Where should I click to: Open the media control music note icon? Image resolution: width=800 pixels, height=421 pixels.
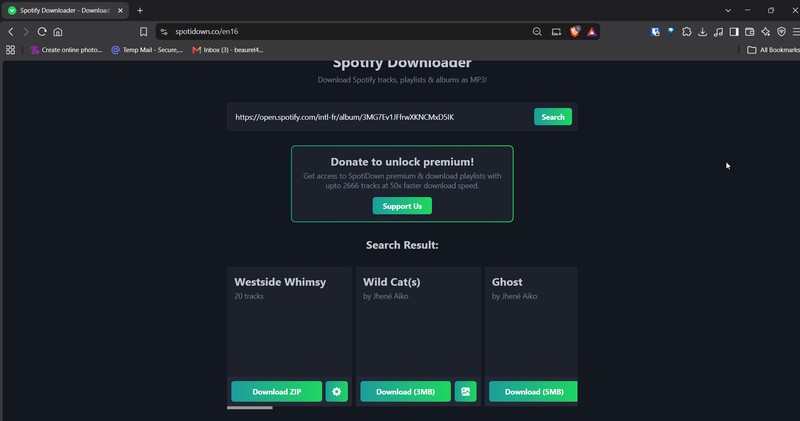[x=718, y=32]
